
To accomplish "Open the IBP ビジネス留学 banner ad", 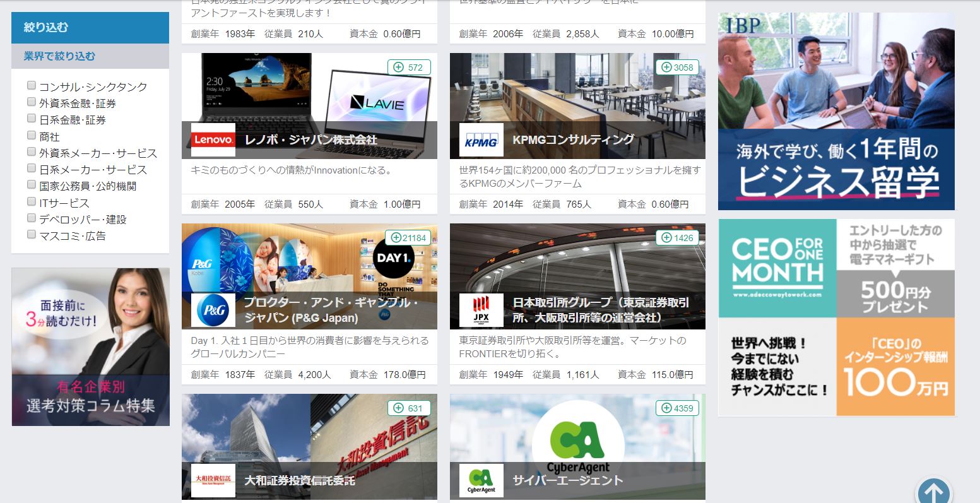I will coord(836,111).
